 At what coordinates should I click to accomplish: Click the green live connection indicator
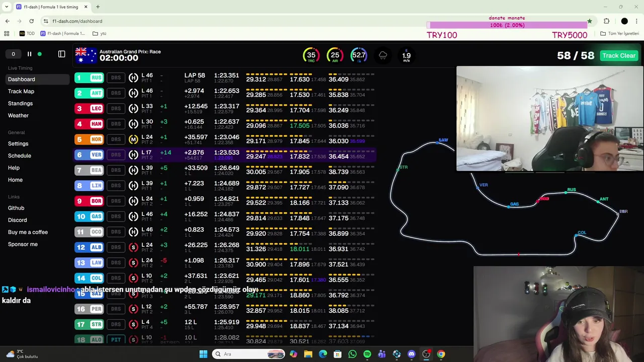[x=40, y=54]
